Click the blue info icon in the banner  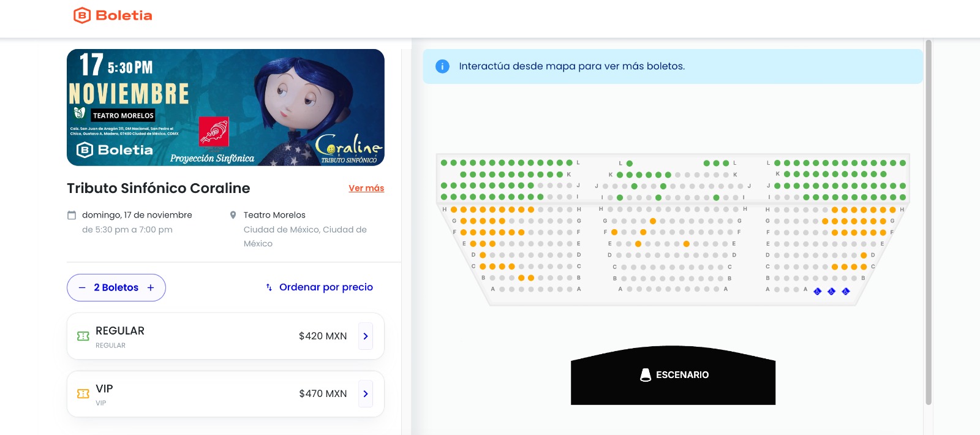click(442, 66)
